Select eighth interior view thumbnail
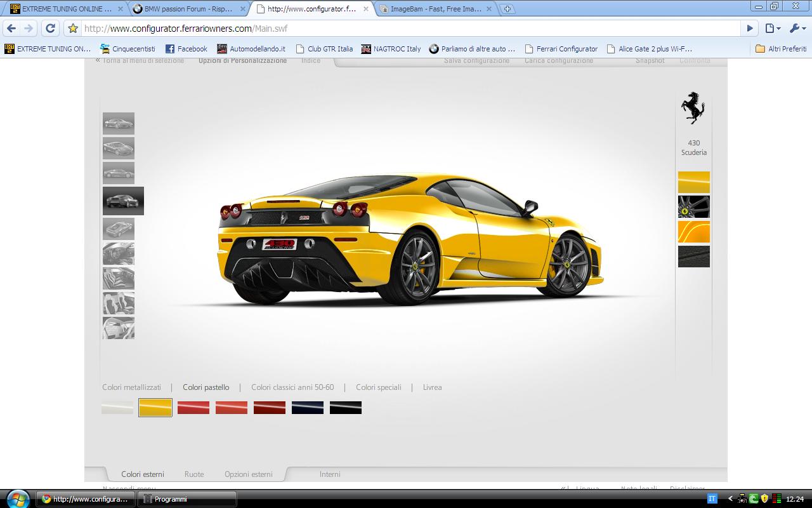 point(119,303)
